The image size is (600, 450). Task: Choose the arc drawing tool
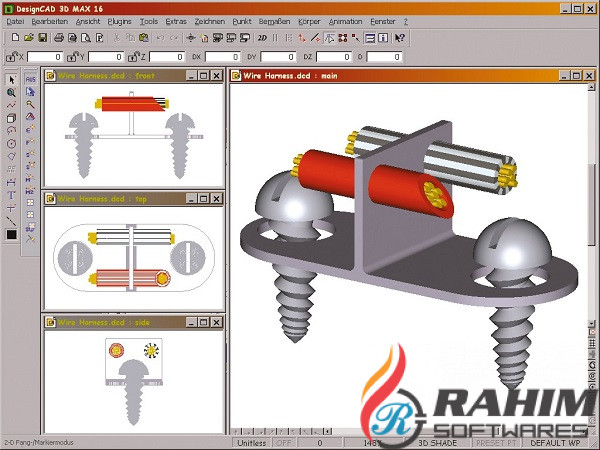click(x=11, y=130)
